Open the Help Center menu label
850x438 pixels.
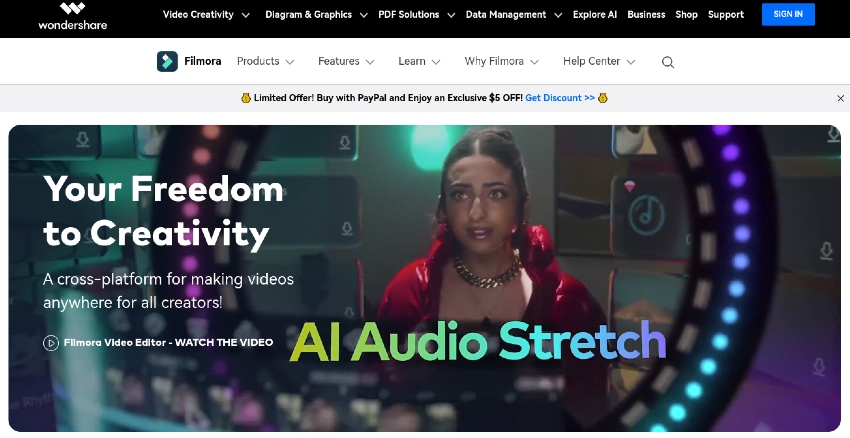(591, 61)
